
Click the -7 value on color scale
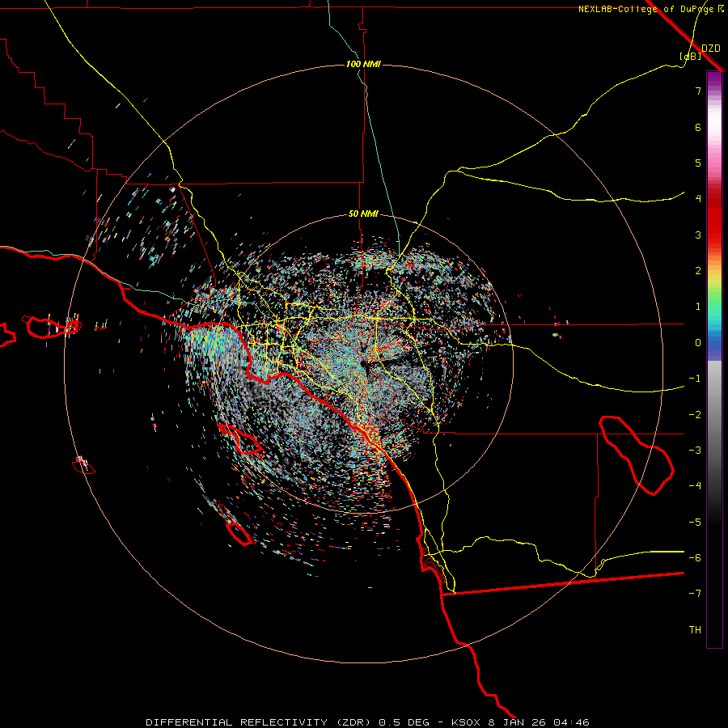(x=695, y=594)
